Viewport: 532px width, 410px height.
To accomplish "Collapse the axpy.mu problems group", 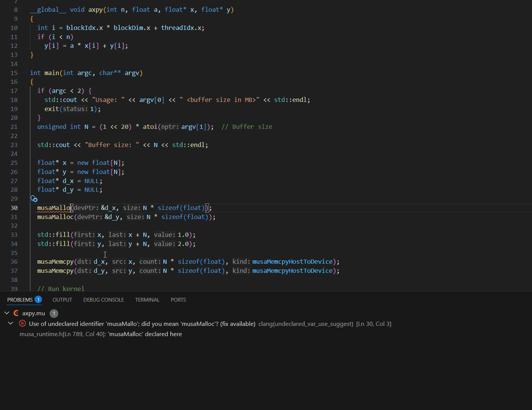I will tap(7, 313).
